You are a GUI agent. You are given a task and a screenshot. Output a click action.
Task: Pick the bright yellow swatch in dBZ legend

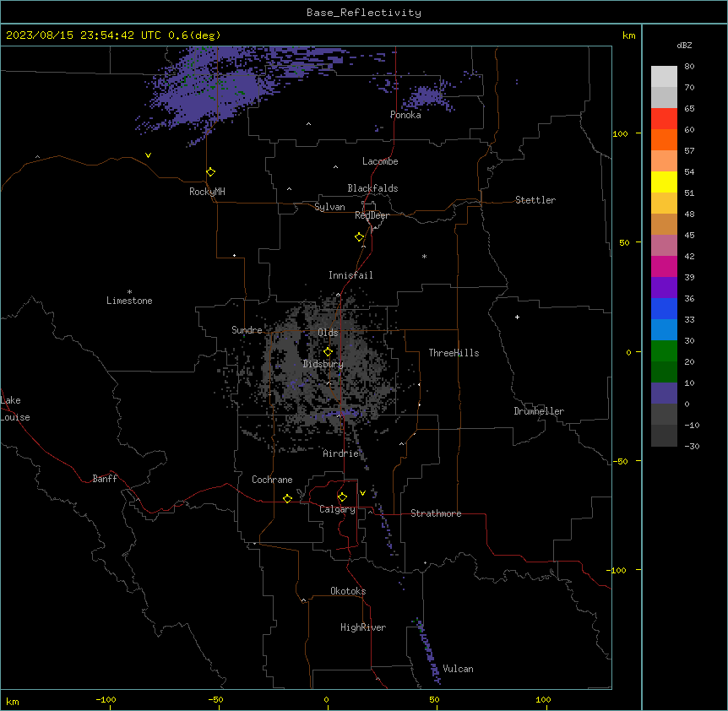[664, 182]
